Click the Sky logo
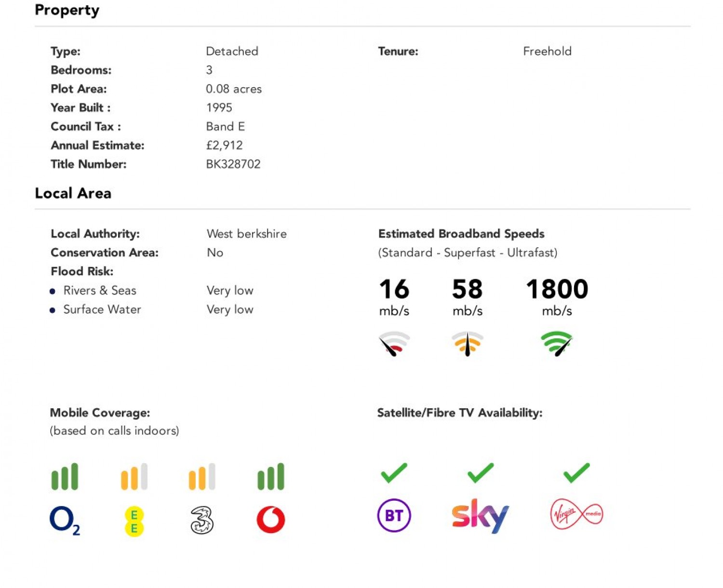The image size is (723, 588). (x=480, y=515)
